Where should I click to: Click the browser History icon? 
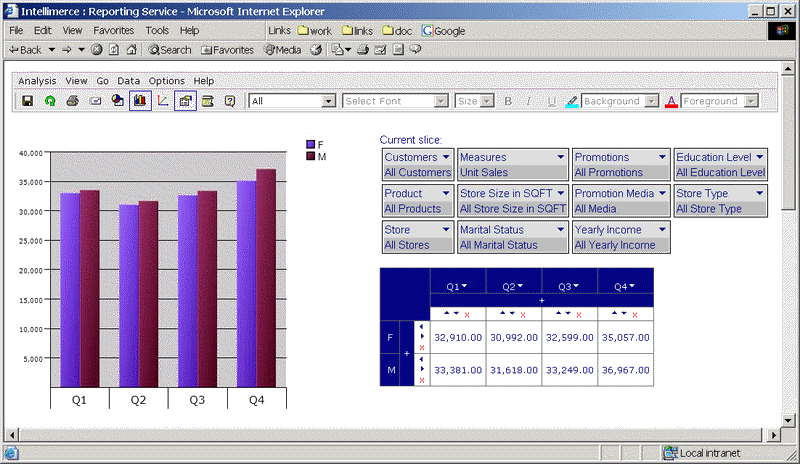pyautogui.click(x=316, y=50)
